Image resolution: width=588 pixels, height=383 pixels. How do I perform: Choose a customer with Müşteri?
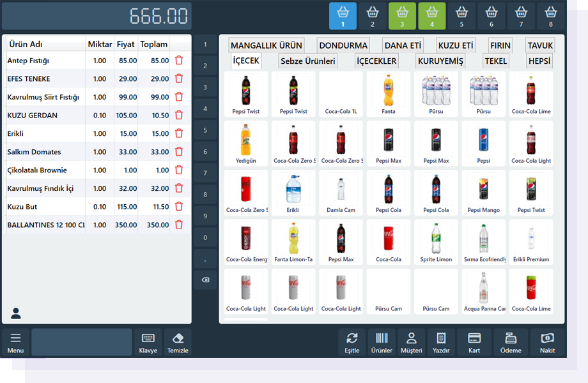click(412, 343)
